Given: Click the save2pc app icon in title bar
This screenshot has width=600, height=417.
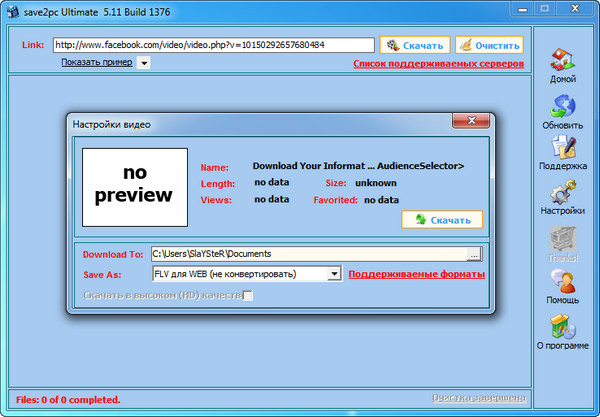Looking at the screenshot, I should pos(12,12).
